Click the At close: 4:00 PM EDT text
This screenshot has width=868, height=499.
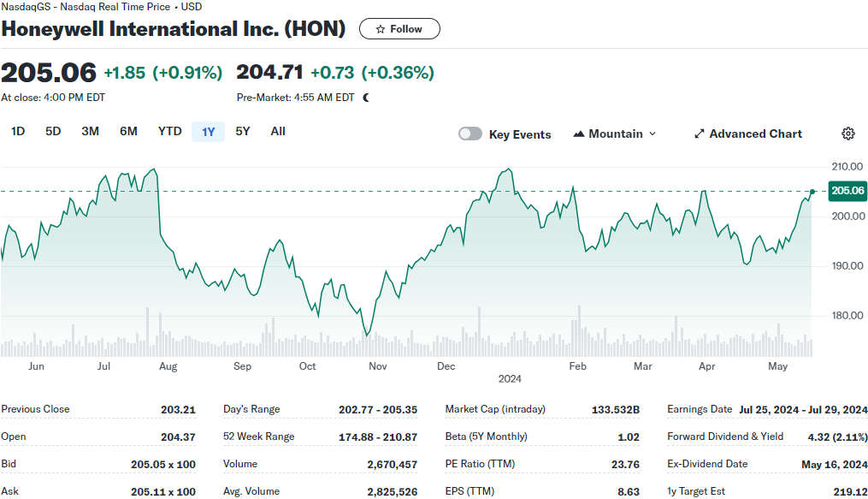[53, 98]
